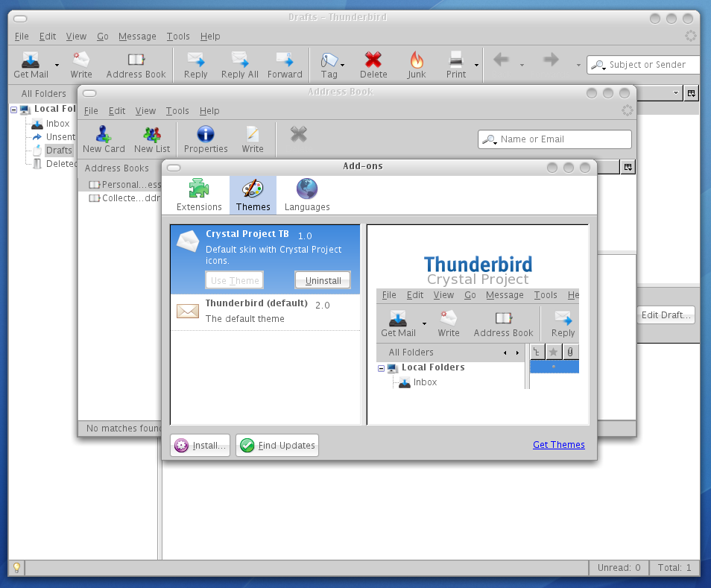Viewport: 711px width, 588px height.
Task: Open the Print dropdown arrow
Action: (x=476, y=66)
